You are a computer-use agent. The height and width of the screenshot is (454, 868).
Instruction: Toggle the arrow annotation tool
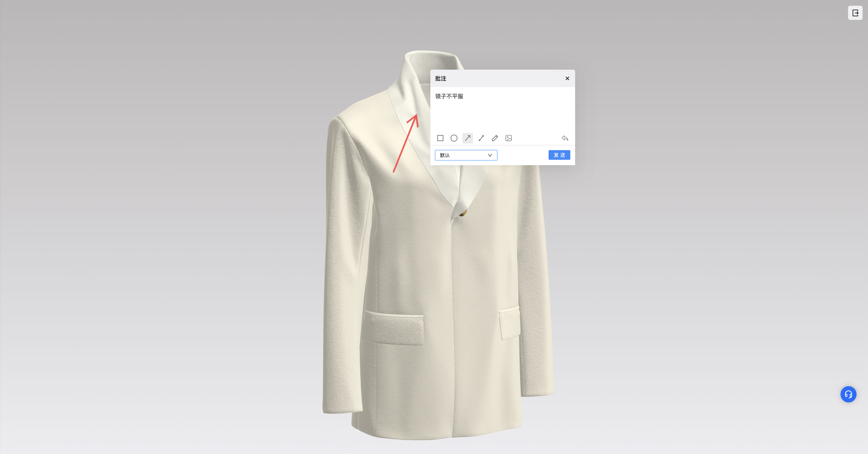[x=467, y=138]
